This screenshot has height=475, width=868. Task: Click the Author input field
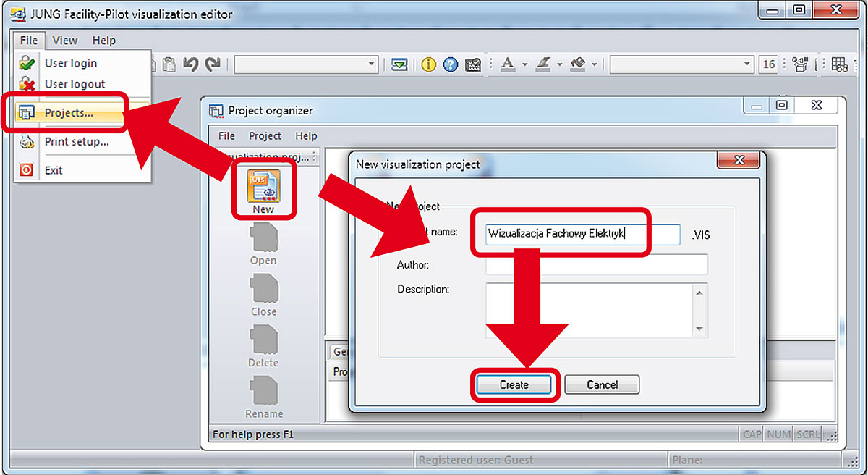[x=597, y=265]
